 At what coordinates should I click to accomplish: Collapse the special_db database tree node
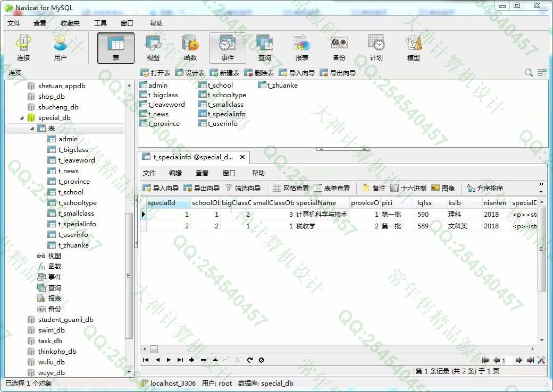click(x=22, y=118)
